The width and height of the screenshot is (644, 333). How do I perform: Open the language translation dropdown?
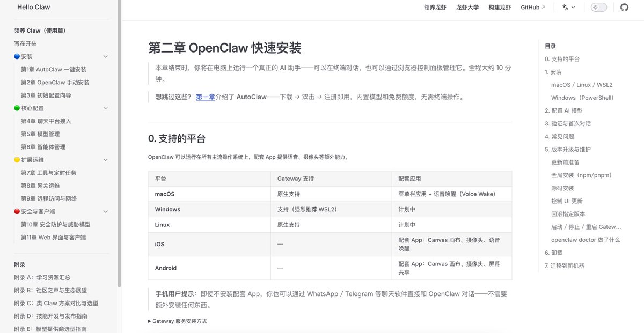pos(568,8)
